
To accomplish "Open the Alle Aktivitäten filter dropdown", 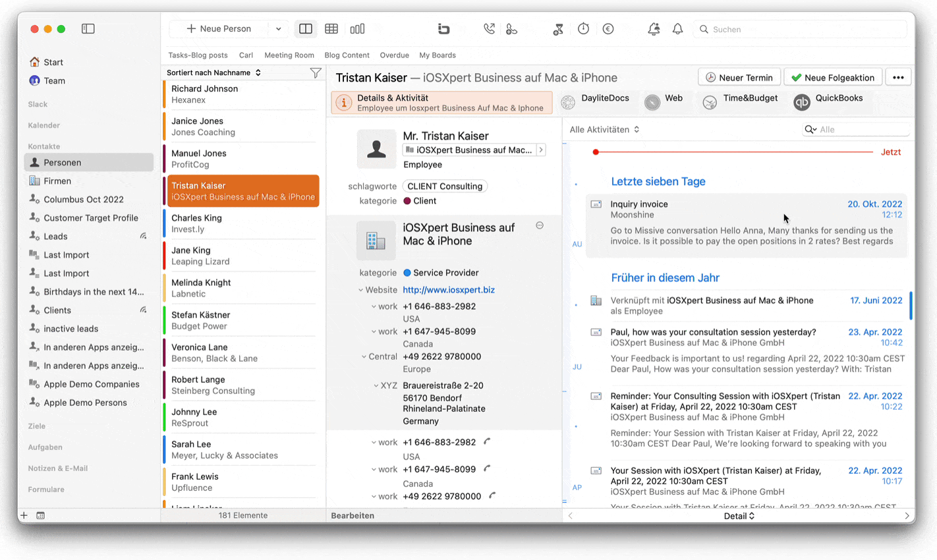I will [604, 130].
